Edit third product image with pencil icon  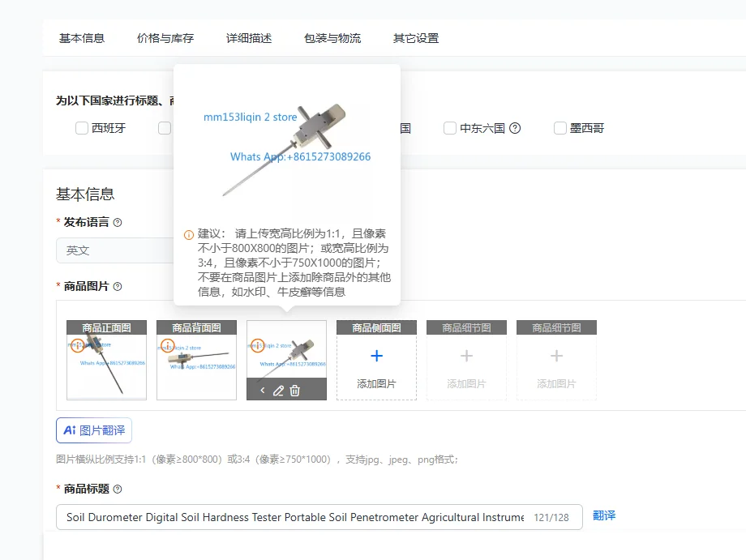[278, 391]
